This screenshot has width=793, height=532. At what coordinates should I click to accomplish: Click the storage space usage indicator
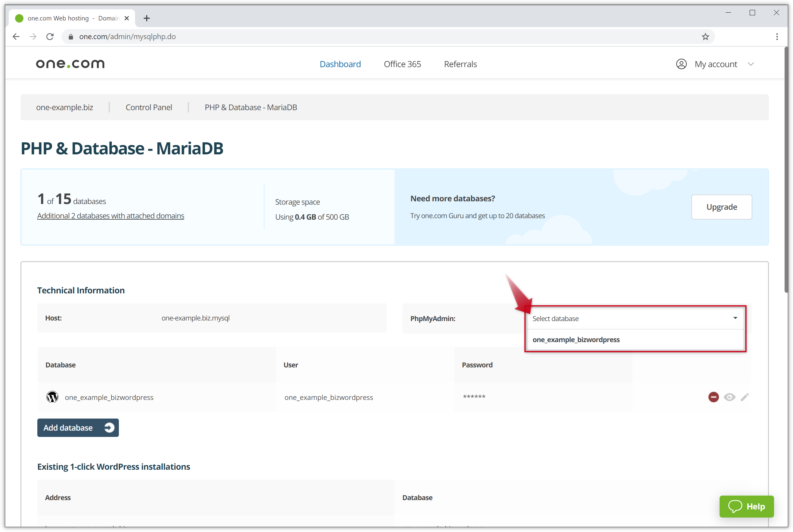(x=311, y=217)
